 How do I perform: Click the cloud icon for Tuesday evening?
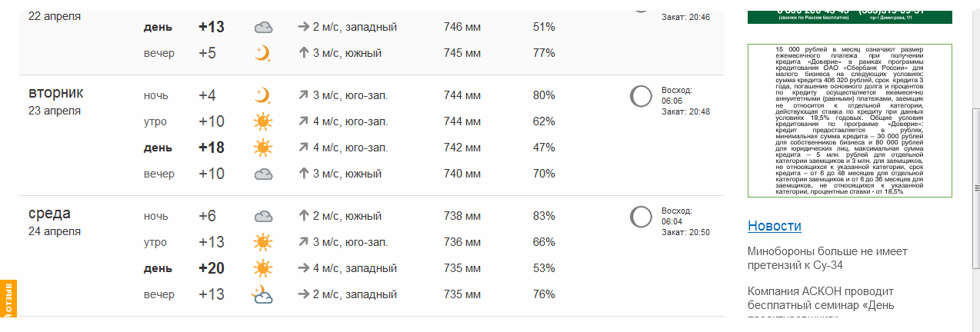[x=263, y=174]
